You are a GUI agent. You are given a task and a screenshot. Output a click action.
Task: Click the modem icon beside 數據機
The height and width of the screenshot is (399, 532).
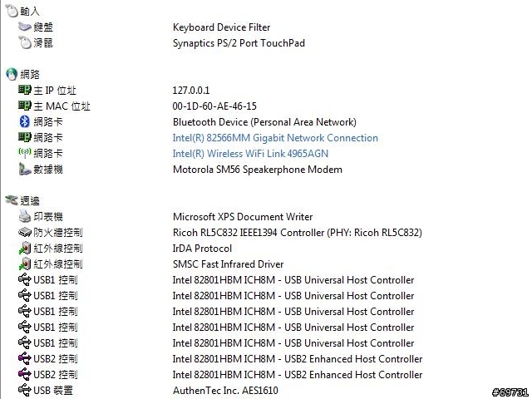click(25, 169)
